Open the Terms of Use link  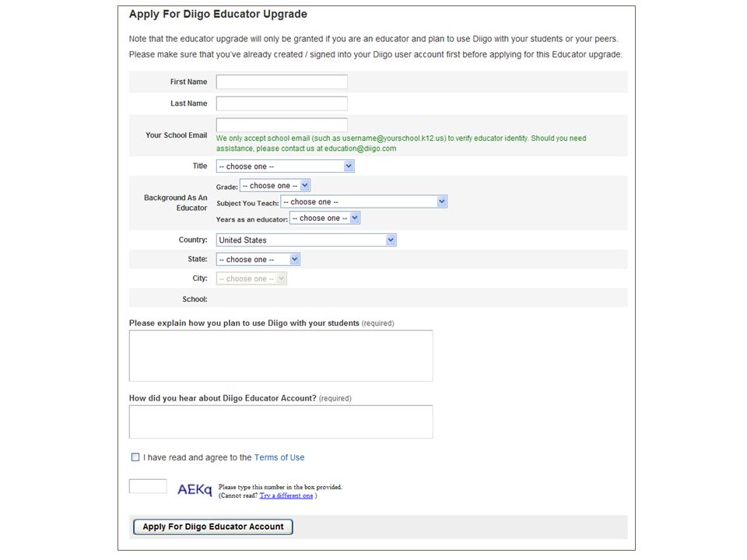pyautogui.click(x=279, y=457)
